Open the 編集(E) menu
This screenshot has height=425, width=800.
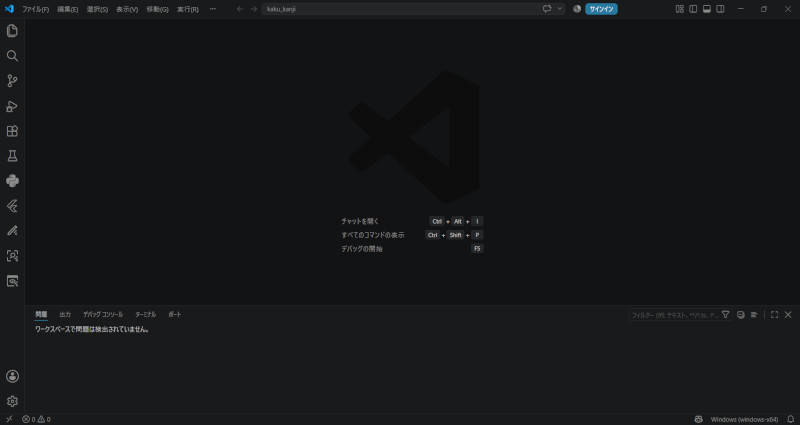click(67, 9)
